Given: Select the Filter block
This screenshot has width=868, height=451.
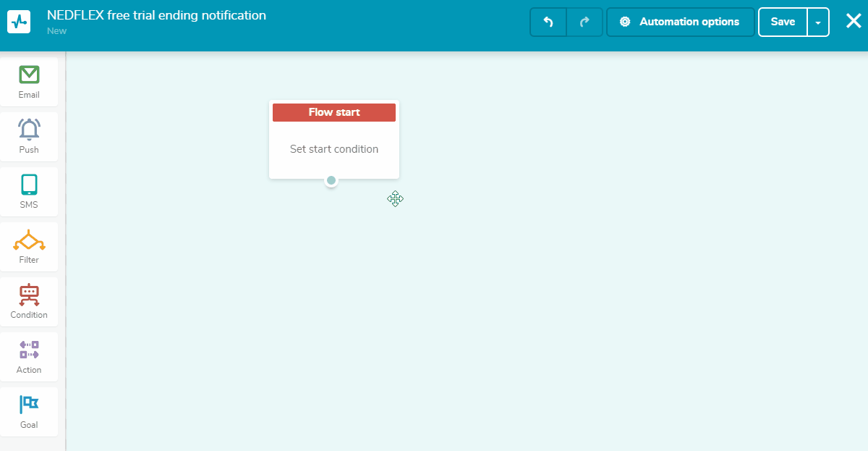Looking at the screenshot, I should (x=29, y=246).
